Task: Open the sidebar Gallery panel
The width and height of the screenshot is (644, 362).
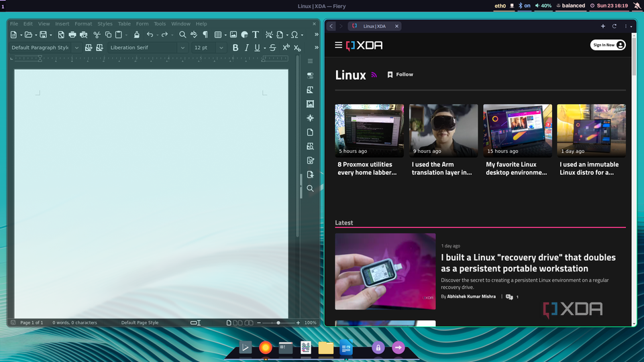Action: tap(310, 104)
